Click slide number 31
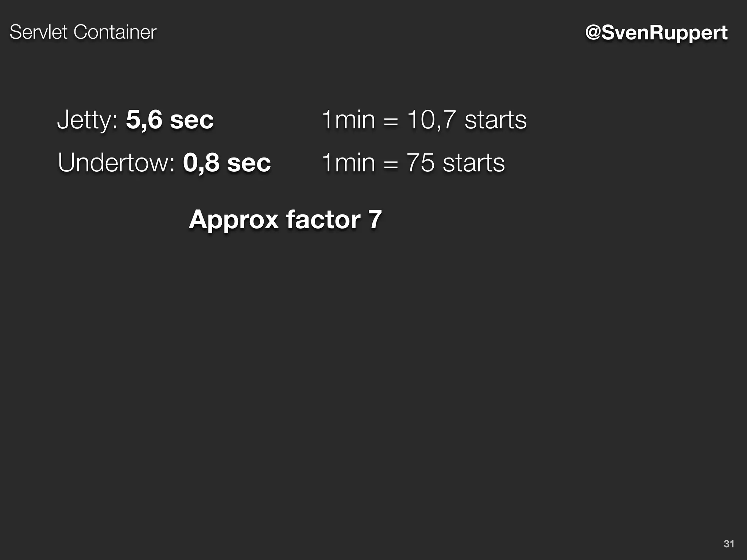Image resolution: width=747 pixels, height=560 pixels. coord(729,544)
